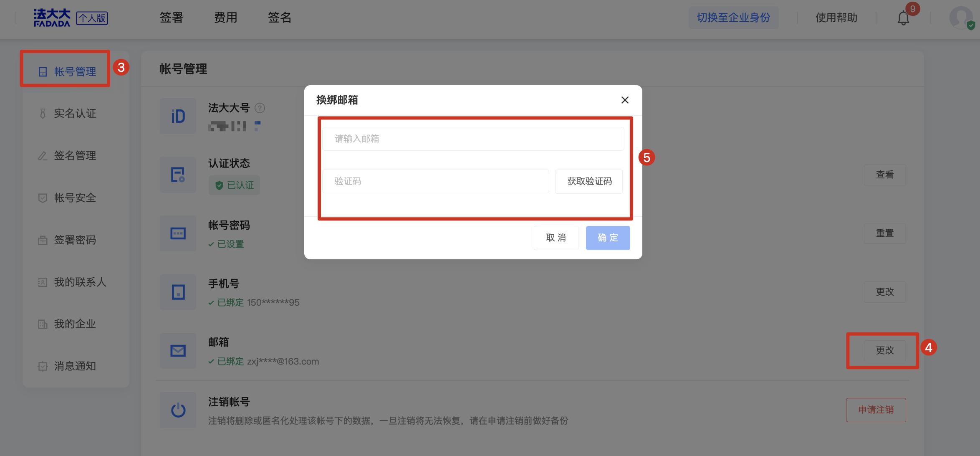Click the notification bell with badge 9
The image size is (980, 456).
click(x=902, y=18)
